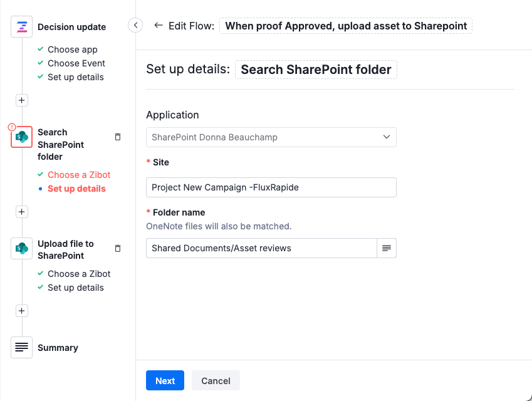Click the Next button
The width and height of the screenshot is (532, 401).
[165, 380]
